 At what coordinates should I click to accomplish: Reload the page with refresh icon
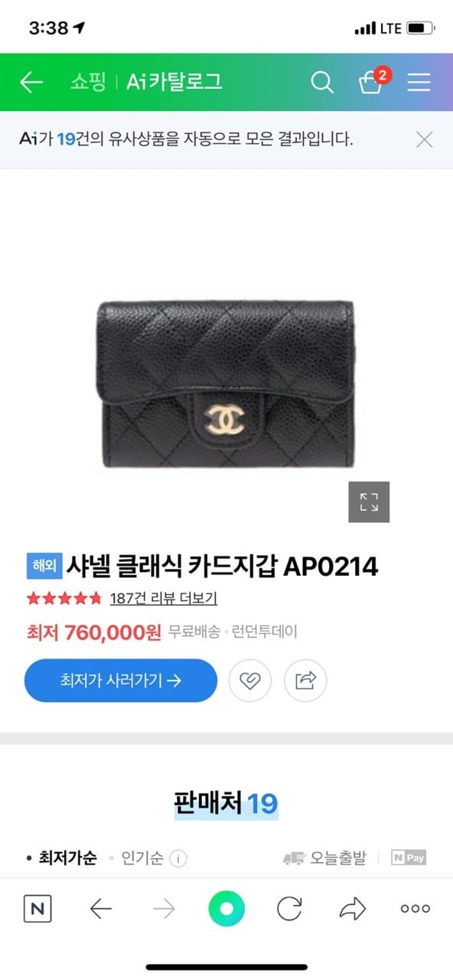click(289, 909)
